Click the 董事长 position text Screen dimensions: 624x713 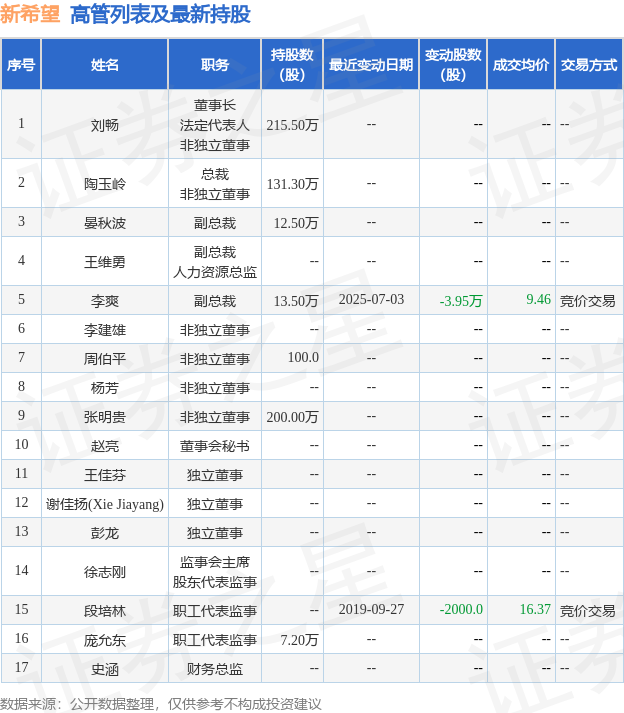point(215,105)
